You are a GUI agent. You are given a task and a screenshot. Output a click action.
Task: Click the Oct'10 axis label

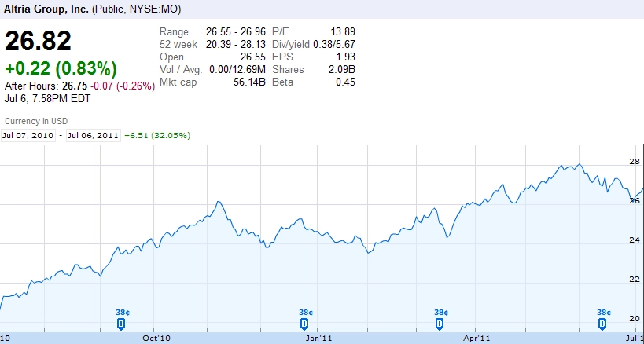[156, 339]
